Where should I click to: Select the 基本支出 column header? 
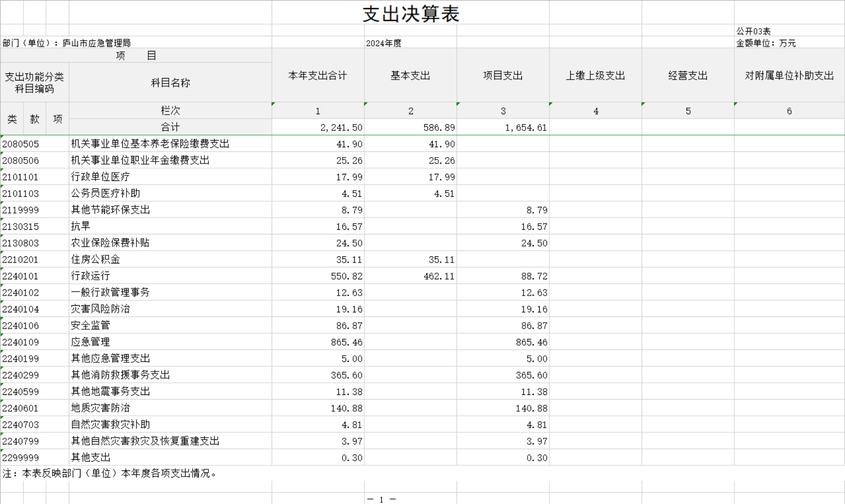[x=410, y=76]
